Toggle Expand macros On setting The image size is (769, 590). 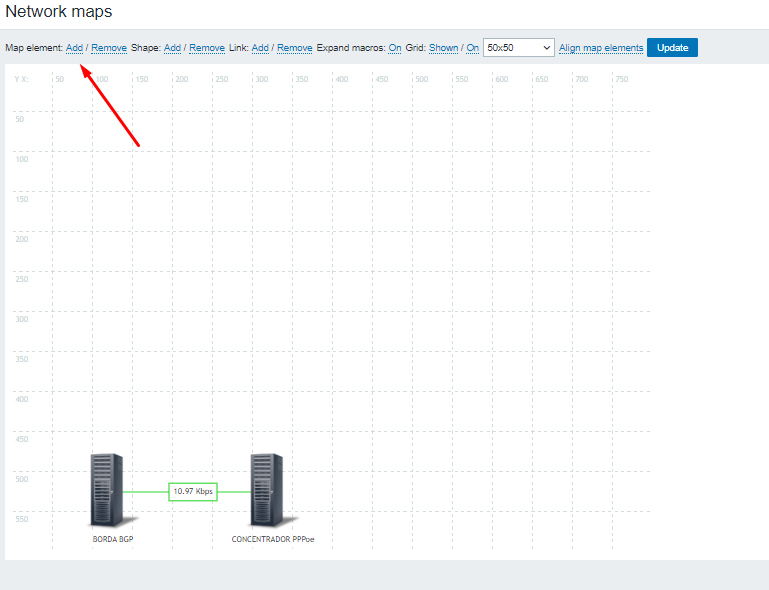[x=395, y=48]
